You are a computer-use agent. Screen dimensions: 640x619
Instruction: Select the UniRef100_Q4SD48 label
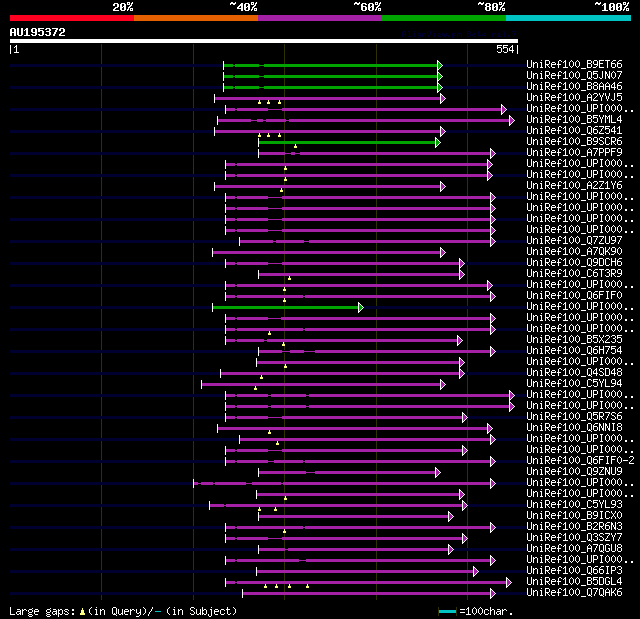click(x=574, y=372)
